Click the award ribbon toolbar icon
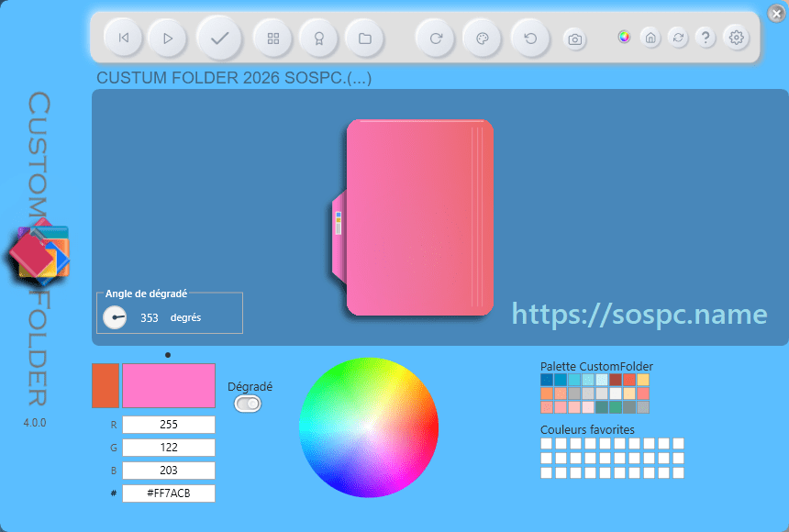The image size is (789, 532). coord(319,39)
